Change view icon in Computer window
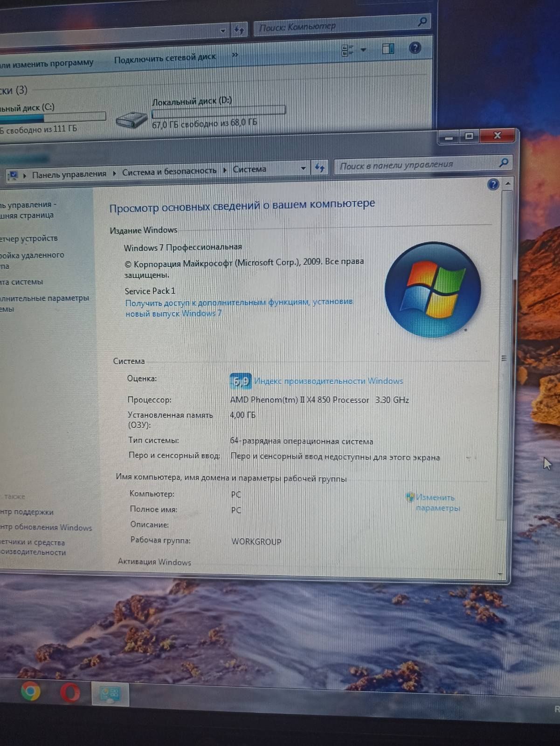This screenshot has height=746, width=560. click(x=348, y=50)
